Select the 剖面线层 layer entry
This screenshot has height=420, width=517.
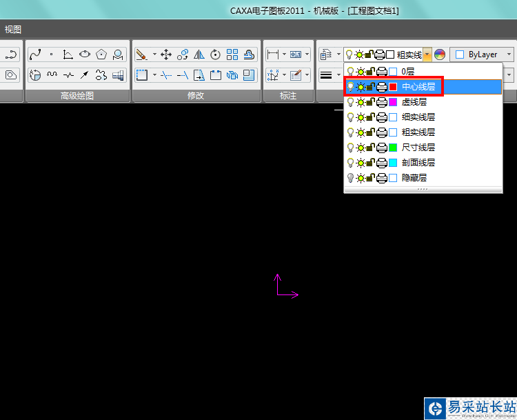(x=423, y=163)
